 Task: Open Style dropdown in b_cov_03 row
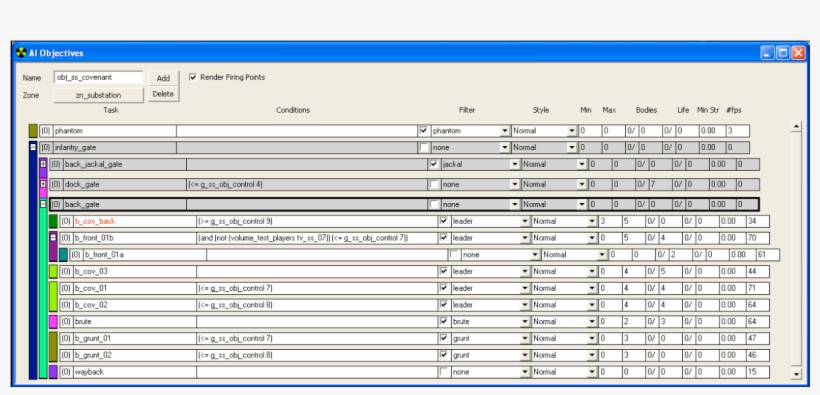593,272
